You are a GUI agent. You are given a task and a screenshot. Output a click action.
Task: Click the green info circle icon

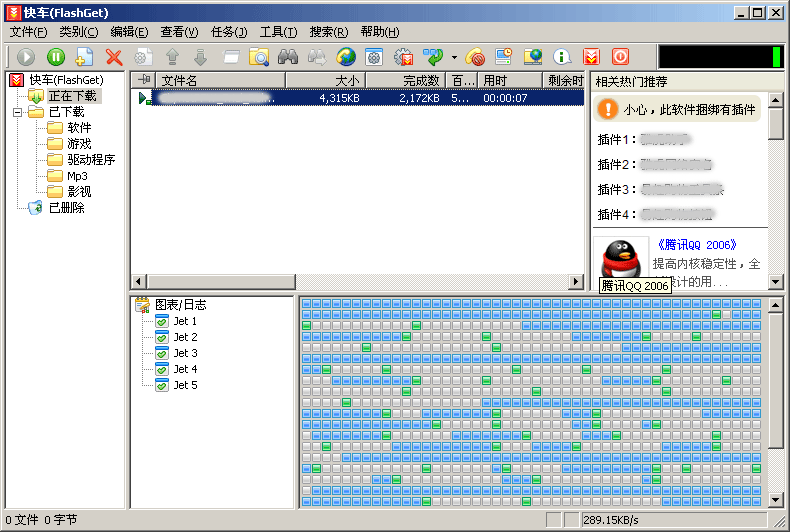tap(562, 57)
